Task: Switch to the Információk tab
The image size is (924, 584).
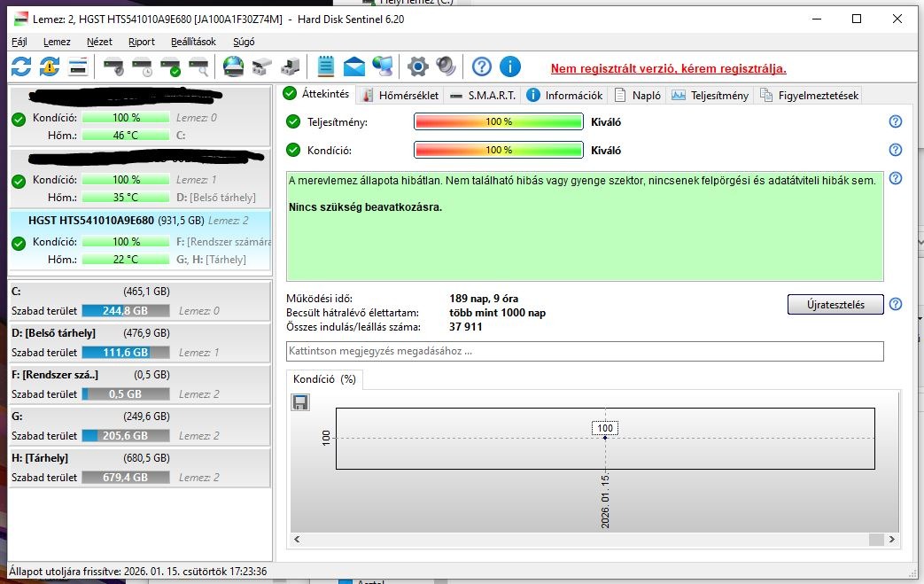Action: (564, 96)
